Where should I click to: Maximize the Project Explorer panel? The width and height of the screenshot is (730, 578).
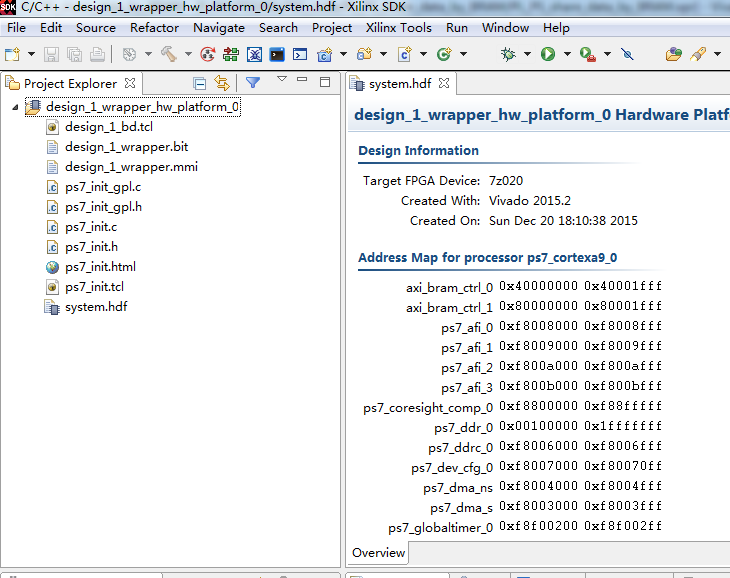click(x=325, y=82)
